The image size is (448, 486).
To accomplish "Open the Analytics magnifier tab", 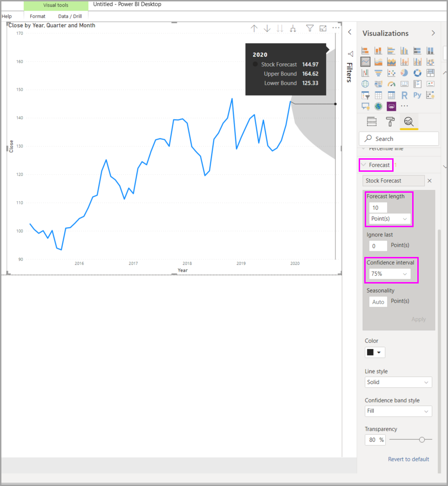I will pos(408,121).
